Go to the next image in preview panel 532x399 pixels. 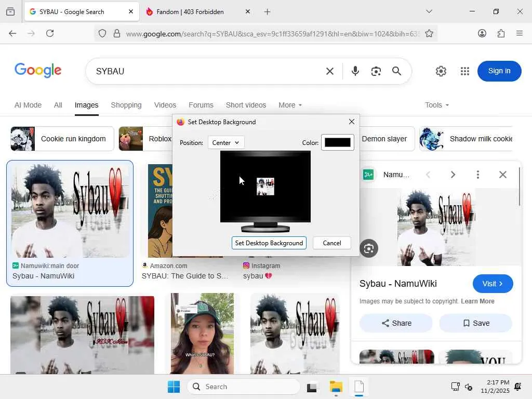coord(453,175)
